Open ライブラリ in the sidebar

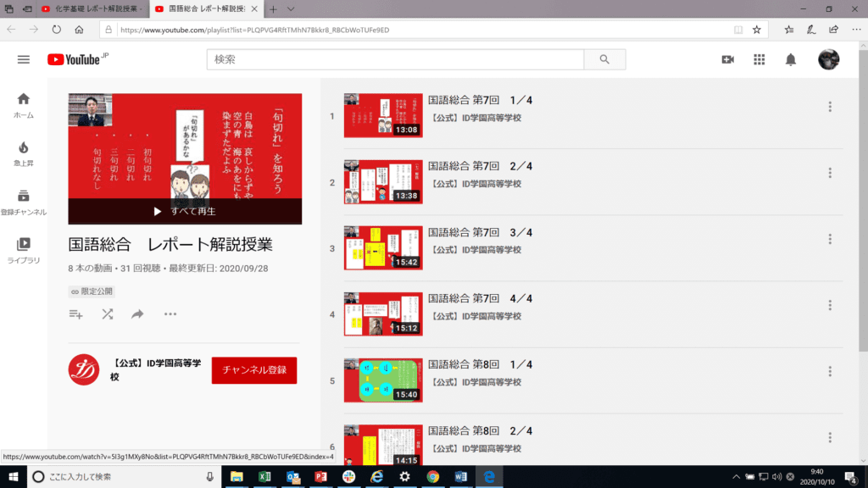pyautogui.click(x=23, y=250)
